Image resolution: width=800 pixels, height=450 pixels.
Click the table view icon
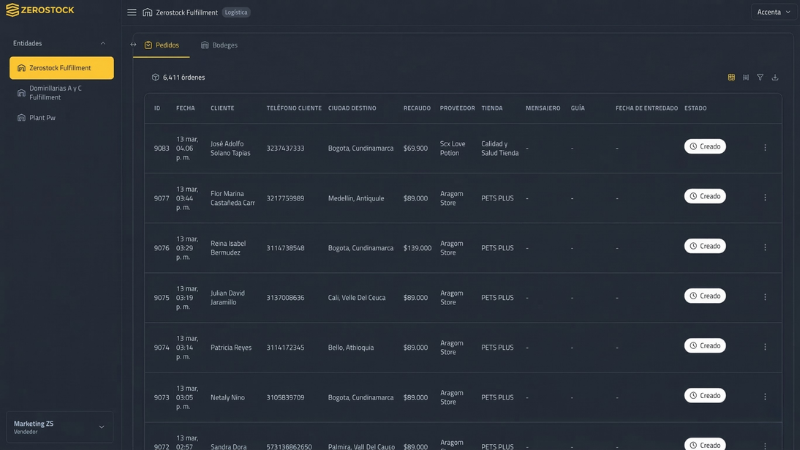coord(731,77)
